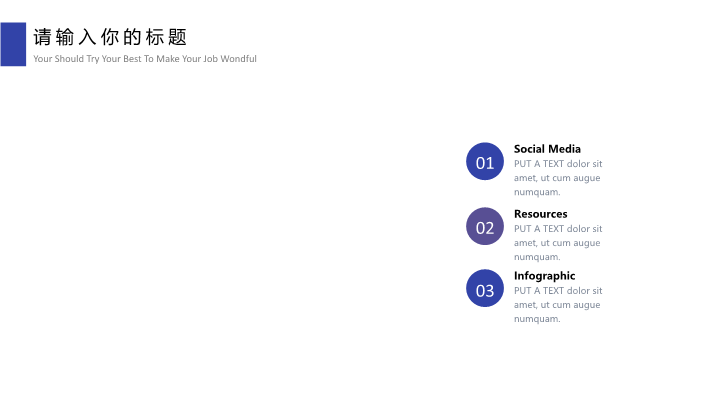Click the word 'Job' in the subtitle
The height and width of the screenshot is (405, 720).
(207, 59)
